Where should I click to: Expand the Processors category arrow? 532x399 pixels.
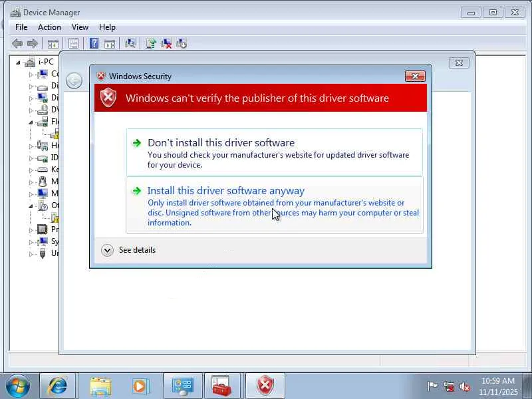coord(31,230)
